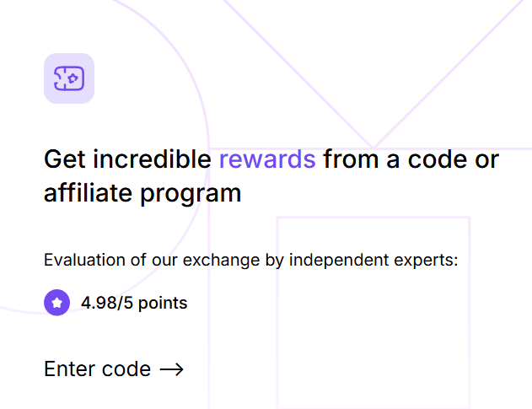Click the word Evaluation in the subtitle
The height and width of the screenshot is (409, 532).
83,260
